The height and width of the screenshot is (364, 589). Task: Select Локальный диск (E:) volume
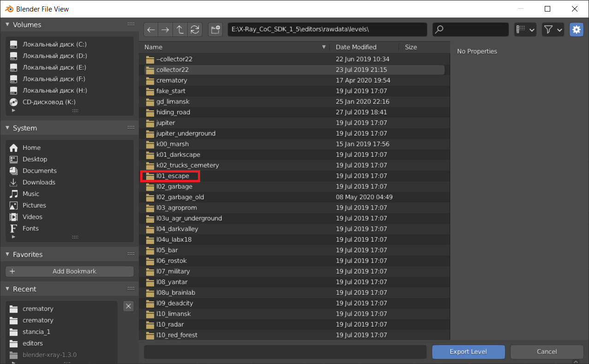(70, 67)
